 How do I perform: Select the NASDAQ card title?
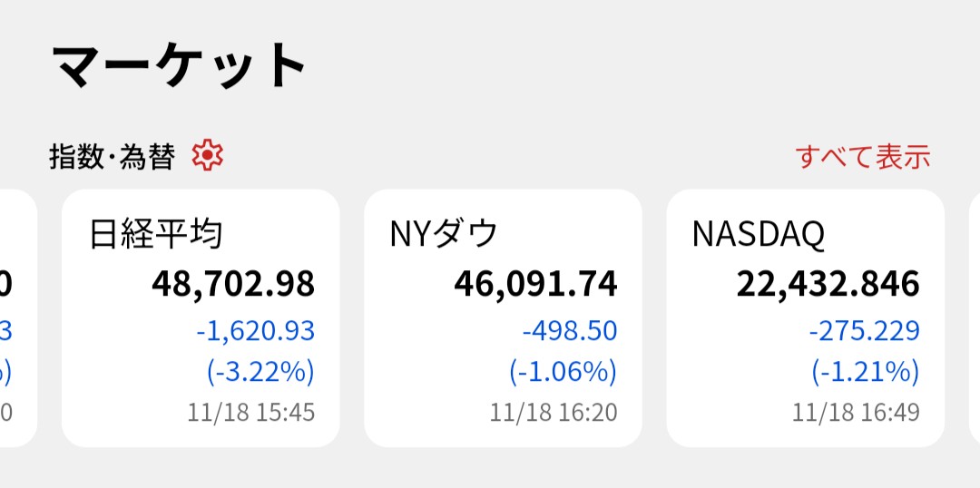[759, 234]
